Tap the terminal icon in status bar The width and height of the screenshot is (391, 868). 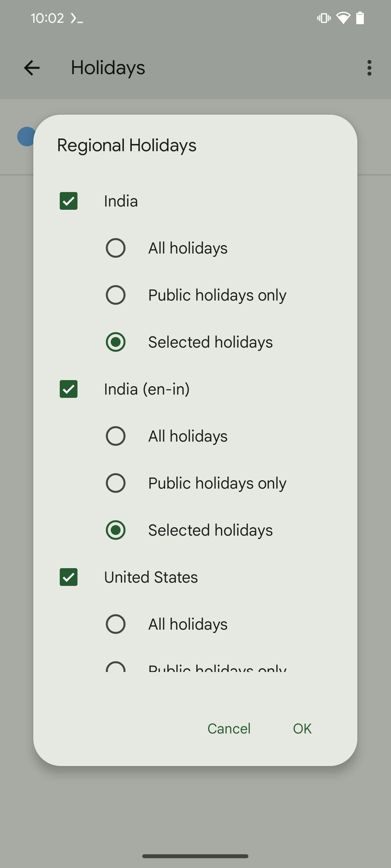(77, 18)
